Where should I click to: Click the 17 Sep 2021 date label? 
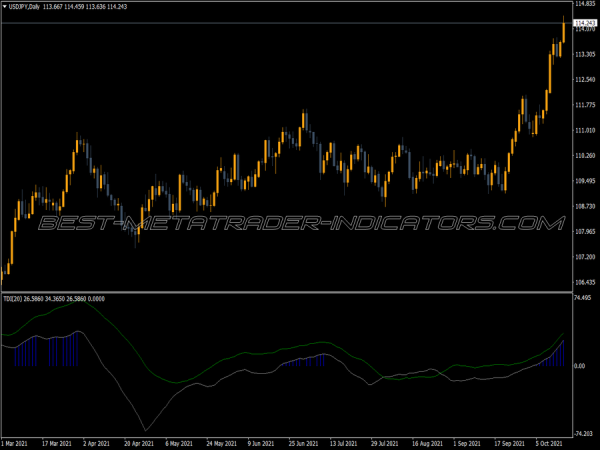click(509, 443)
